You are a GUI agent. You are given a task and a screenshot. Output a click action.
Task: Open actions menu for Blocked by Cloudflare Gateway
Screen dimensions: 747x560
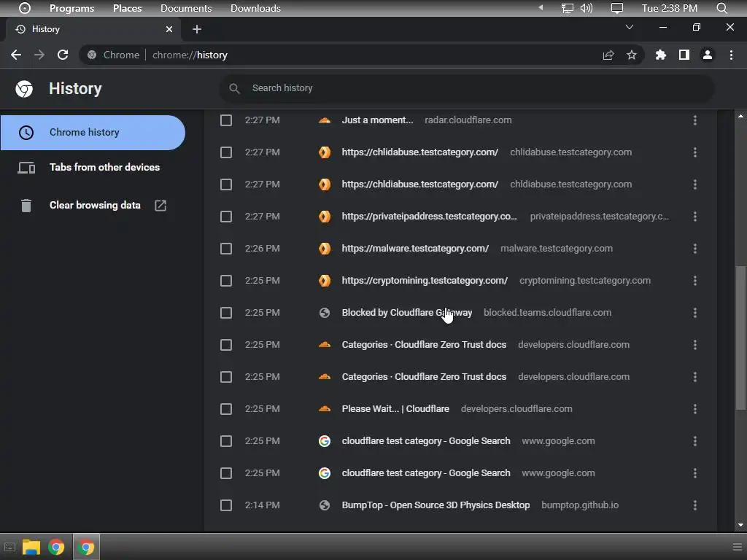click(x=695, y=313)
